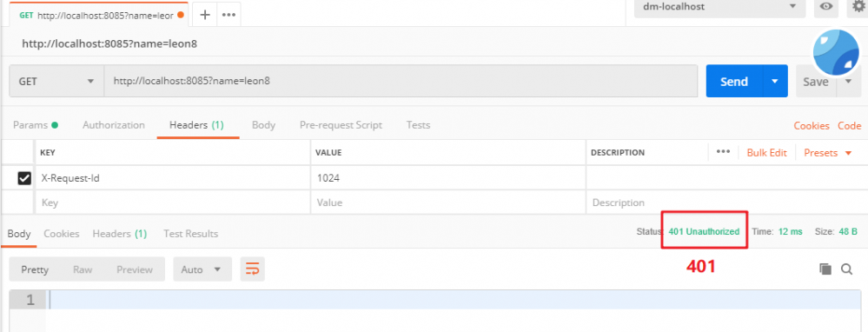868x332 pixels.
Task: Click the round blue floating assistant icon
Action: coord(836,52)
